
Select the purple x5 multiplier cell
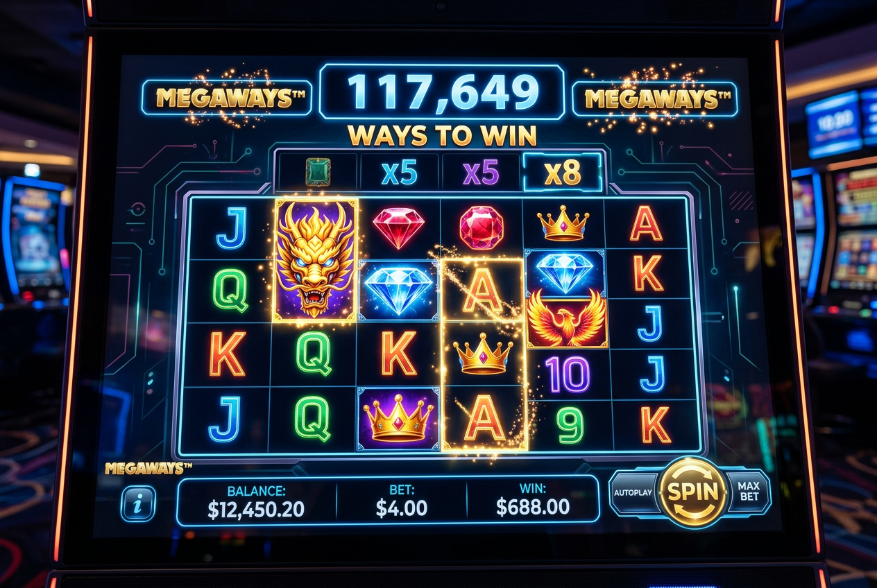(x=481, y=173)
